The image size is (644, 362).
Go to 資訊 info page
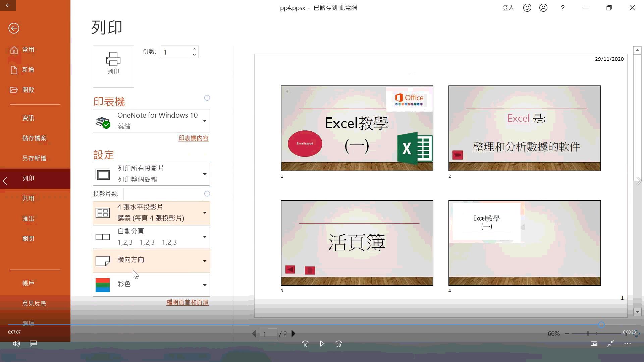coord(28,118)
